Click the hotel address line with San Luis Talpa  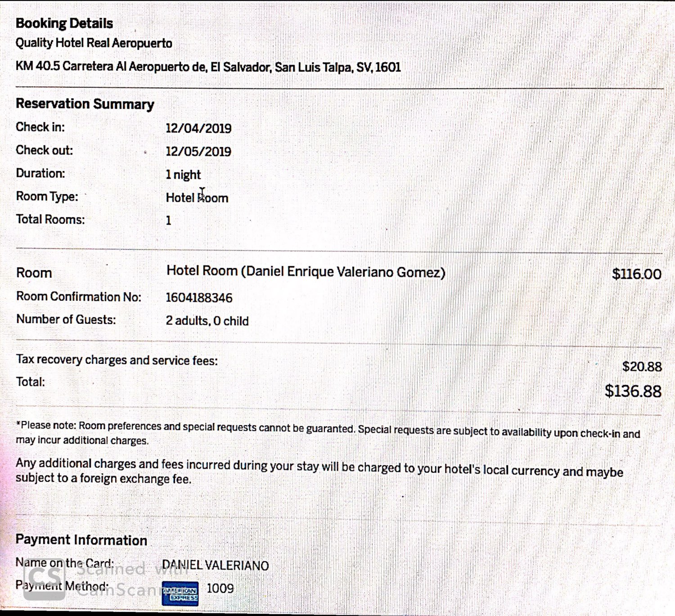208,67
